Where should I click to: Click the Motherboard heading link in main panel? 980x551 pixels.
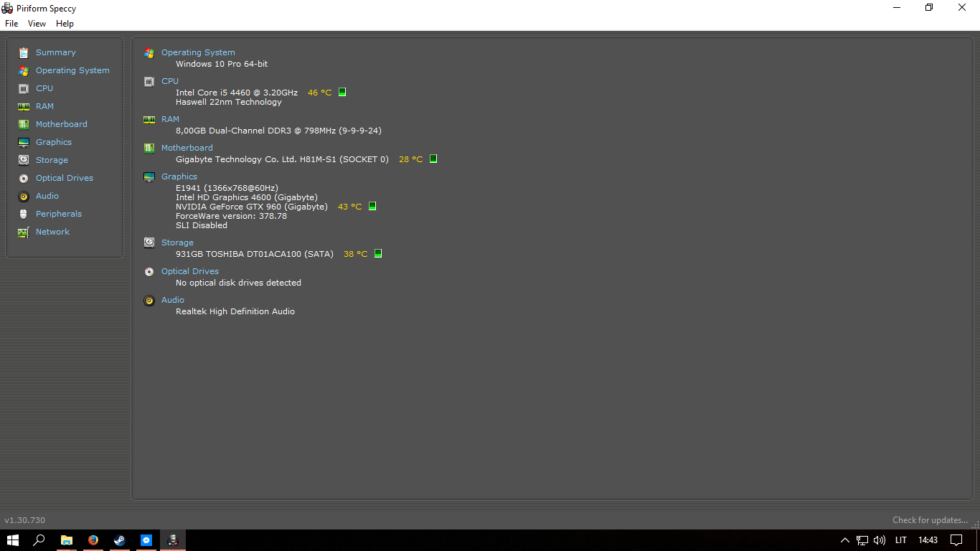pyautogui.click(x=187, y=148)
